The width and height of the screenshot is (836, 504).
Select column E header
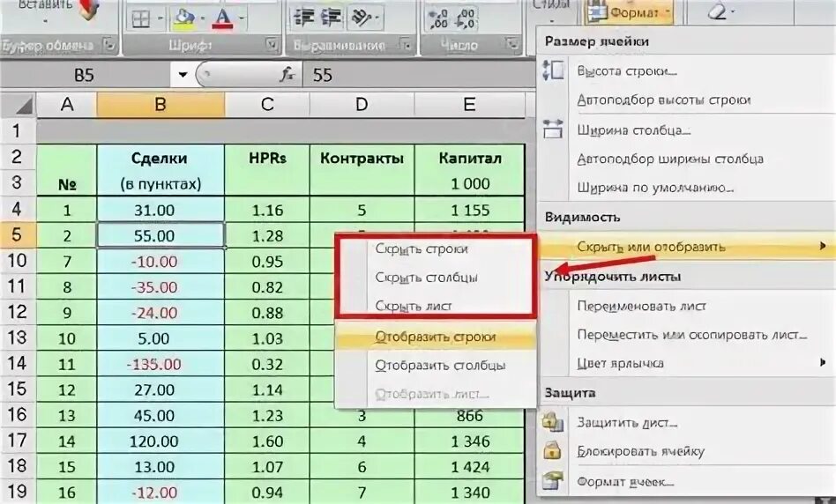pos(469,105)
